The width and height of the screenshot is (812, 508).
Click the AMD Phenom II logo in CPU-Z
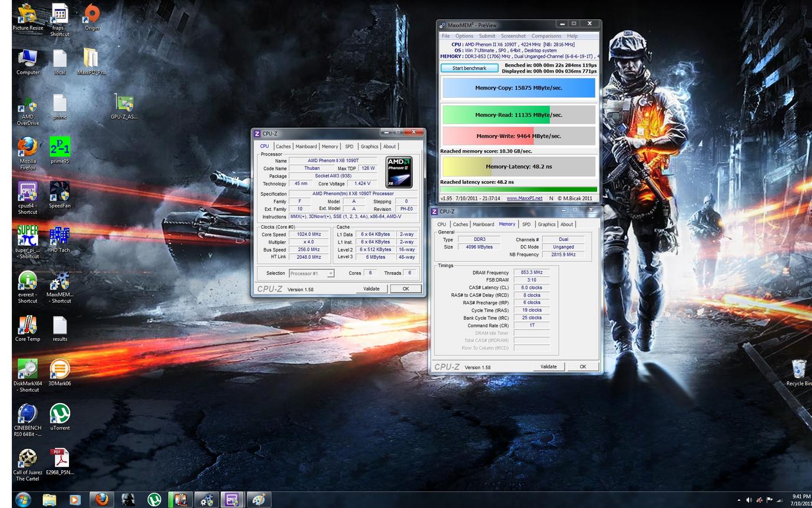(x=399, y=172)
